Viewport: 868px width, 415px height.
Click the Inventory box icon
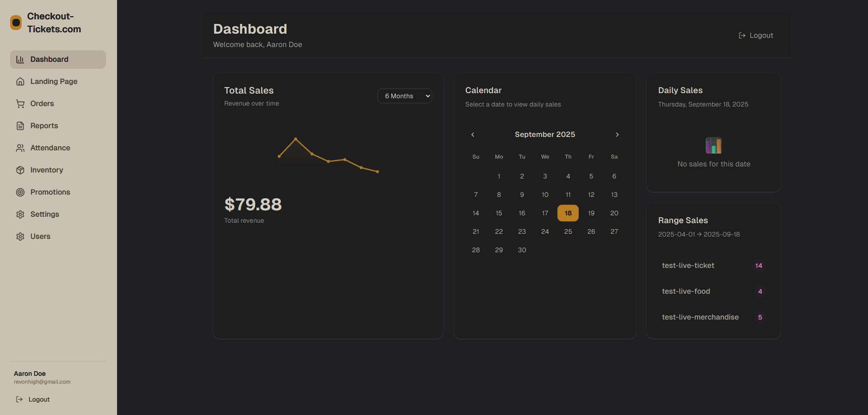coord(20,170)
